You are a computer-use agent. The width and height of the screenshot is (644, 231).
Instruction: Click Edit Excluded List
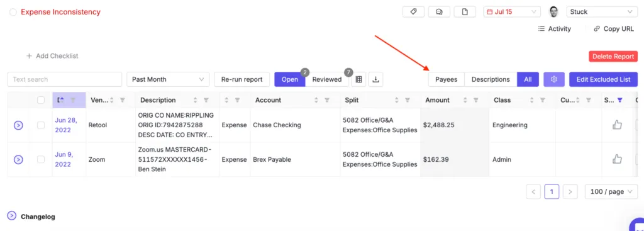(603, 79)
